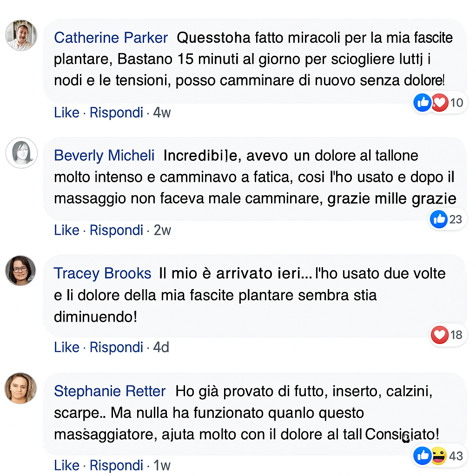Click the thumbs-up reaction icon on Beverly Micheli's comment

439,219
